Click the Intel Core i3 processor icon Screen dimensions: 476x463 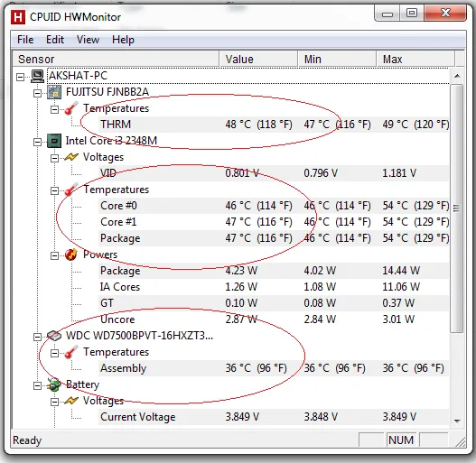pos(54,141)
